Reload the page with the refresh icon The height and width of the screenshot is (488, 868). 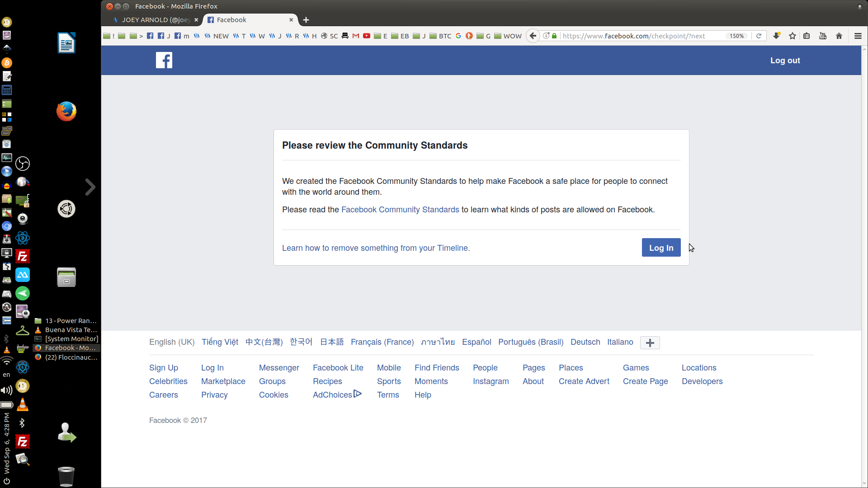point(759,36)
